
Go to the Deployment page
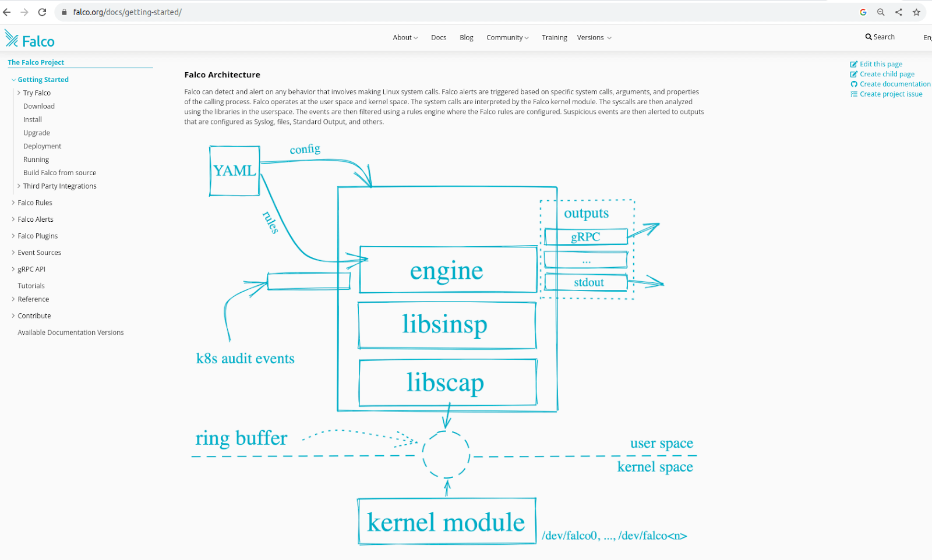[x=42, y=147]
